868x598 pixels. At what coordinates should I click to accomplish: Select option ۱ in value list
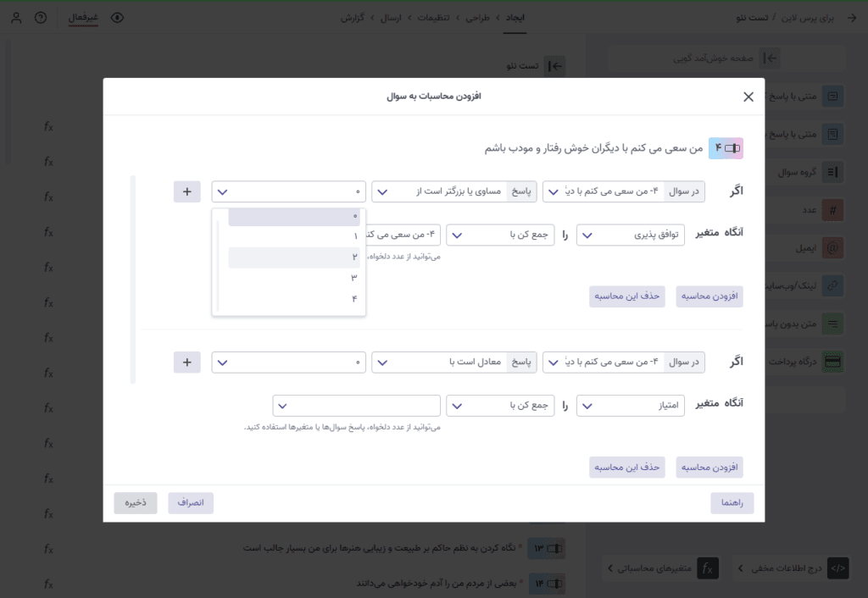click(x=294, y=236)
